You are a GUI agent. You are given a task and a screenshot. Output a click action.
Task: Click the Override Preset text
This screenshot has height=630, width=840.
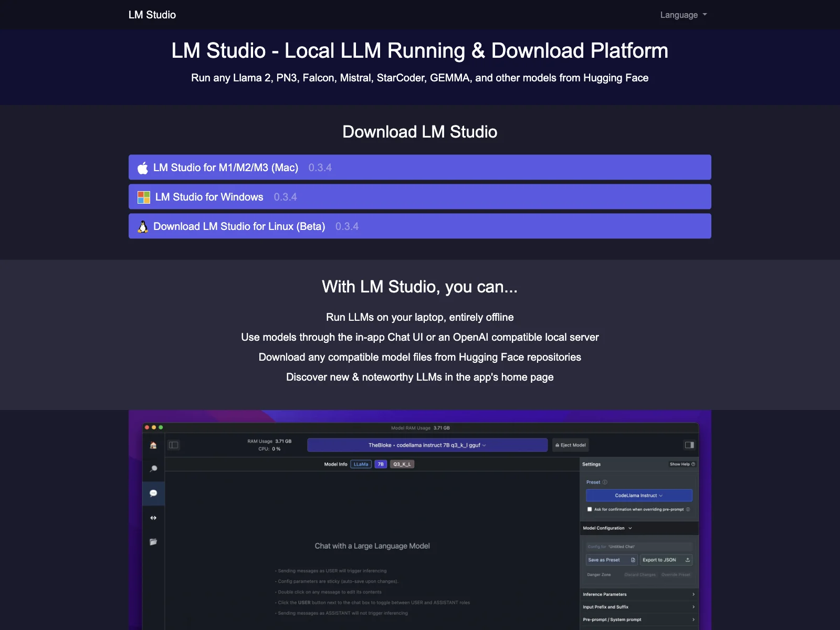(x=676, y=574)
